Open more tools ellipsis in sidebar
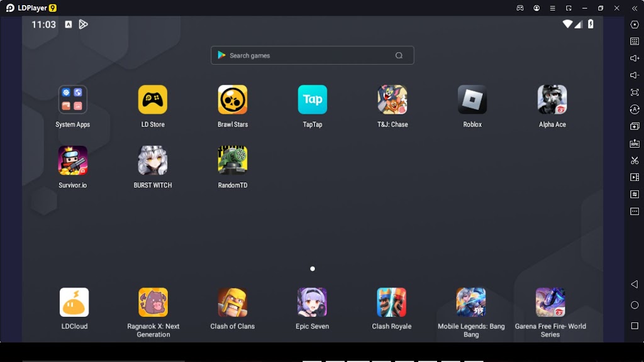This screenshot has width=644, height=362. (635, 211)
